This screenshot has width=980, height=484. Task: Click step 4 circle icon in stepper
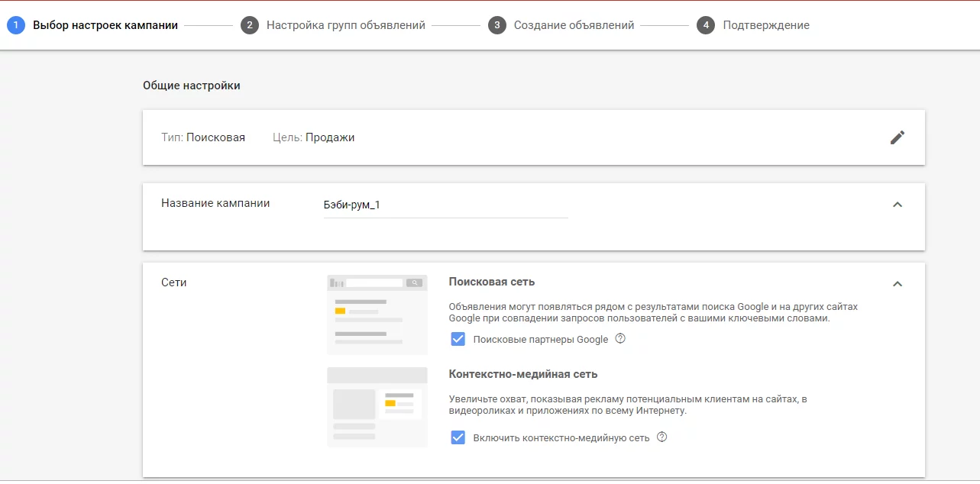pyautogui.click(x=706, y=25)
